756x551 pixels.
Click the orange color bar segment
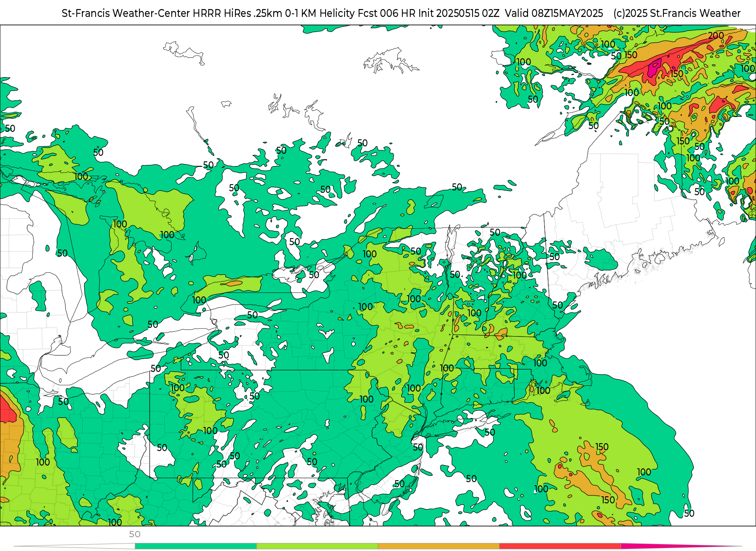click(x=439, y=546)
